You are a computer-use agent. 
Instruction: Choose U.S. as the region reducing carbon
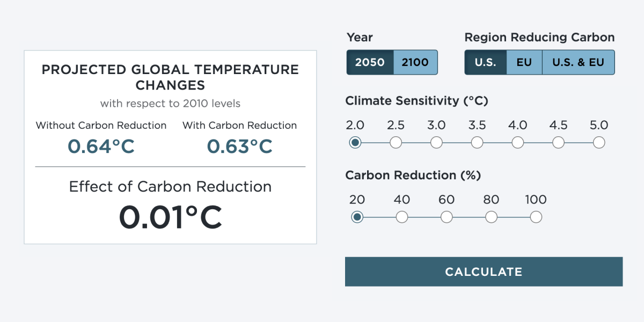[x=485, y=62]
